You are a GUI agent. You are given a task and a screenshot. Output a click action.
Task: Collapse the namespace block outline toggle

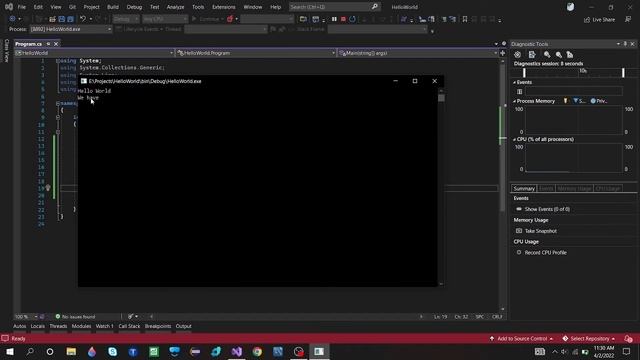[58, 103]
